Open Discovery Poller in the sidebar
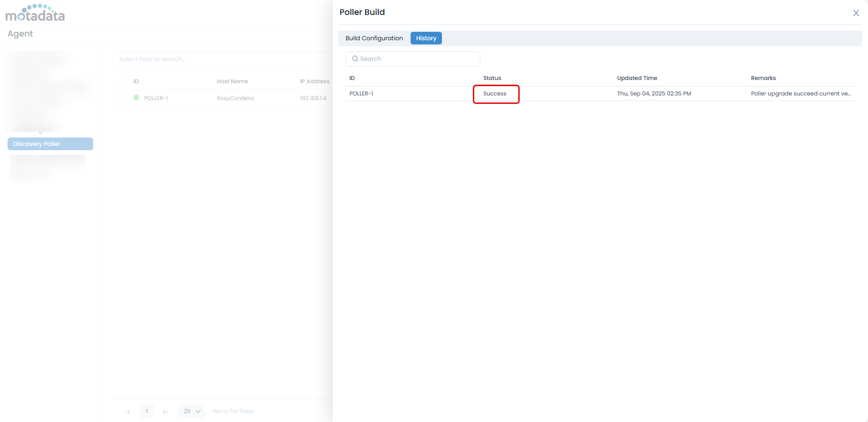This screenshot has height=422, width=868. tap(50, 144)
